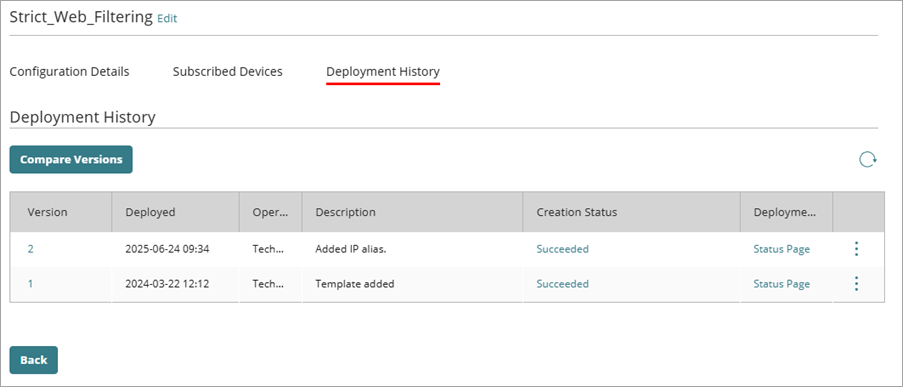Open version 2 link
The image size is (903, 387).
(x=31, y=249)
